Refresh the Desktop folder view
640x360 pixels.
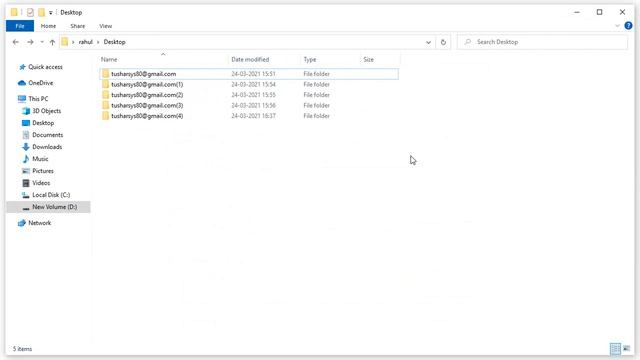click(443, 42)
